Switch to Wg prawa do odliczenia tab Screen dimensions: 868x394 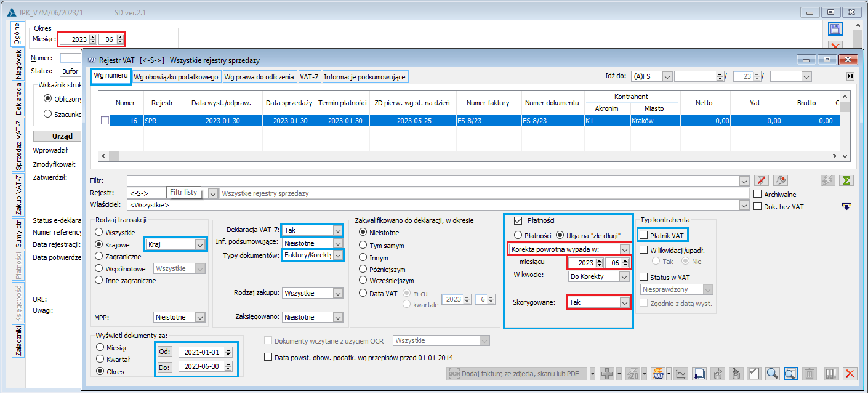259,77
